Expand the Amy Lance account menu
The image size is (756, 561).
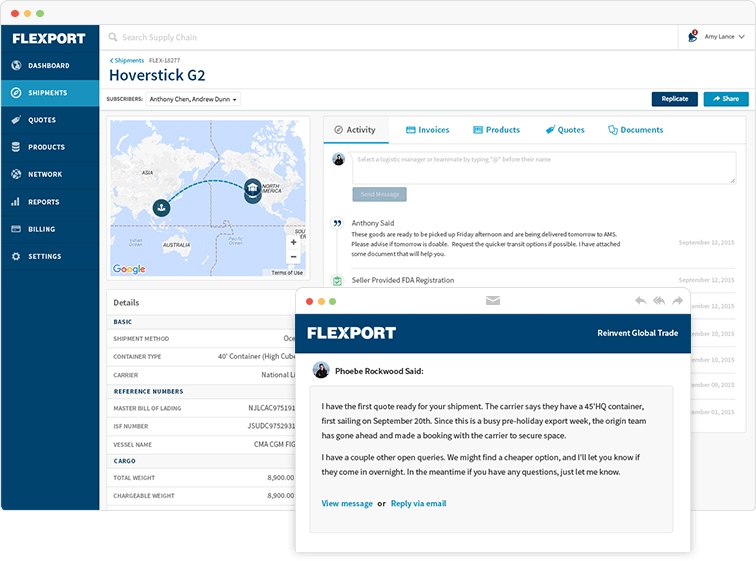(x=724, y=37)
